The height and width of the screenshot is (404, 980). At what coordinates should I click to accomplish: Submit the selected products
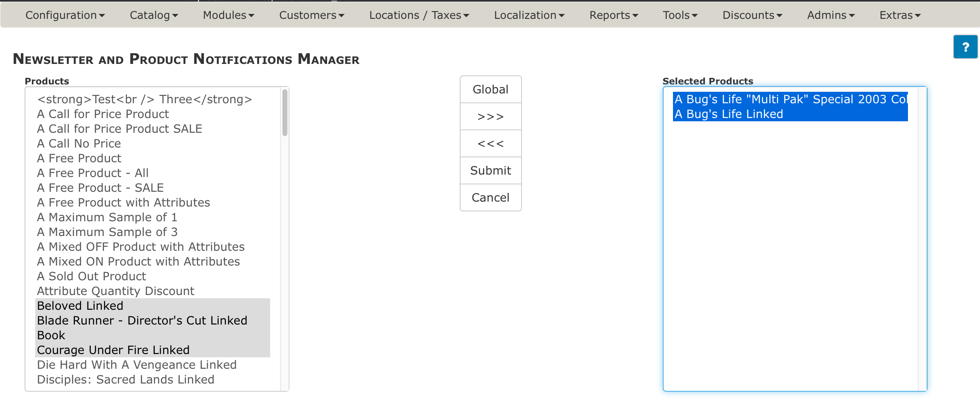click(x=490, y=170)
